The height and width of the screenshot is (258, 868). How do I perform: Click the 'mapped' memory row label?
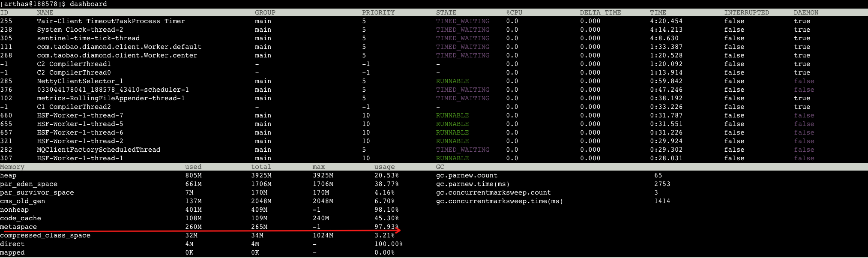[12, 252]
